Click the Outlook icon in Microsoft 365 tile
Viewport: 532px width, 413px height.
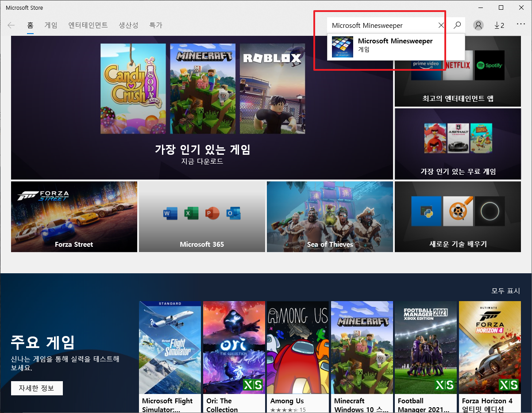point(233,213)
